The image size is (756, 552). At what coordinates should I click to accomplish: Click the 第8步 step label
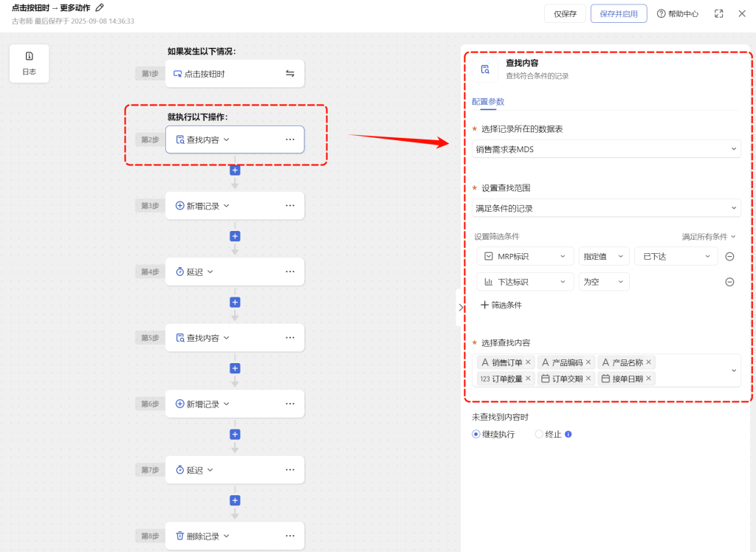[x=150, y=536]
